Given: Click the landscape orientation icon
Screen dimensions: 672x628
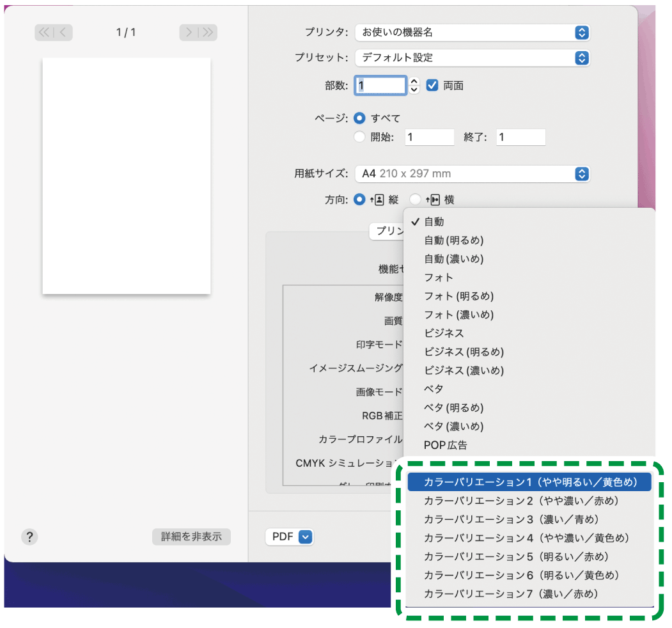Looking at the screenshot, I should [x=435, y=200].
